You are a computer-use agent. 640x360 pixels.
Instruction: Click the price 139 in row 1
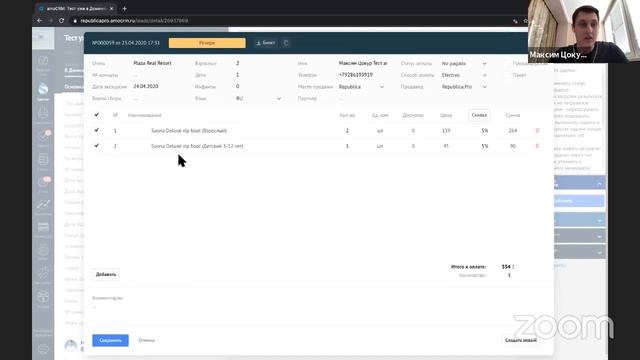446,131
